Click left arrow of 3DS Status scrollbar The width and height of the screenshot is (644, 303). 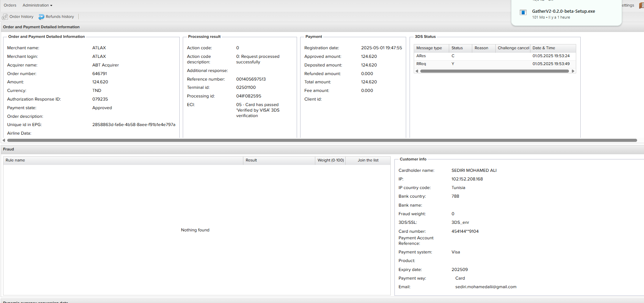coord(417,71)
